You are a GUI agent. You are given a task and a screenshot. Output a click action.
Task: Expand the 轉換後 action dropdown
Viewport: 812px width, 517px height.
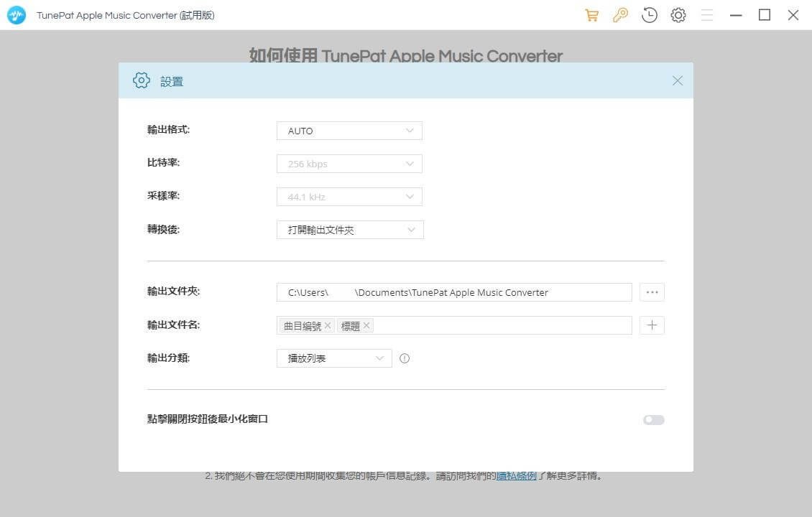pos(350,230)
